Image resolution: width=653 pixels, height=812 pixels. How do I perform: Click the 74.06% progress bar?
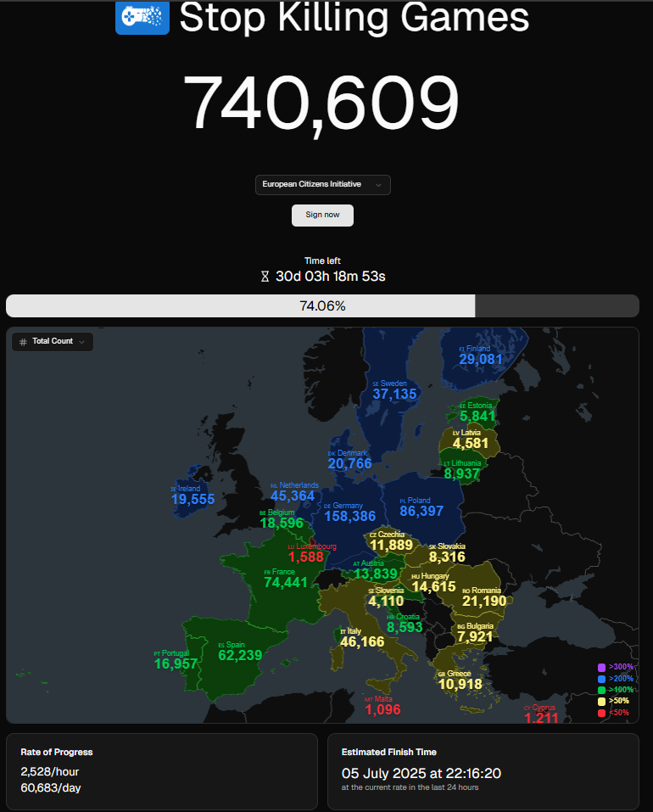(323, 306)
